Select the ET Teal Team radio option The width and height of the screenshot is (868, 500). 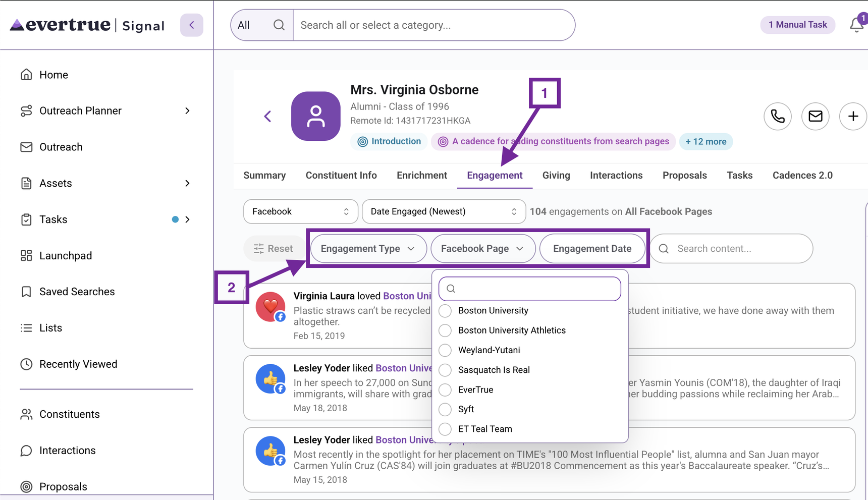(445, 429)
